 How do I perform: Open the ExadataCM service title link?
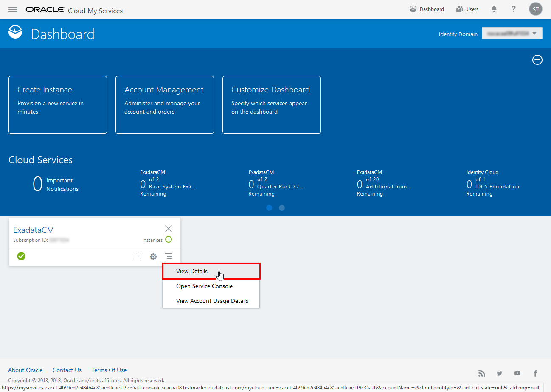click(x=34, y=230)
